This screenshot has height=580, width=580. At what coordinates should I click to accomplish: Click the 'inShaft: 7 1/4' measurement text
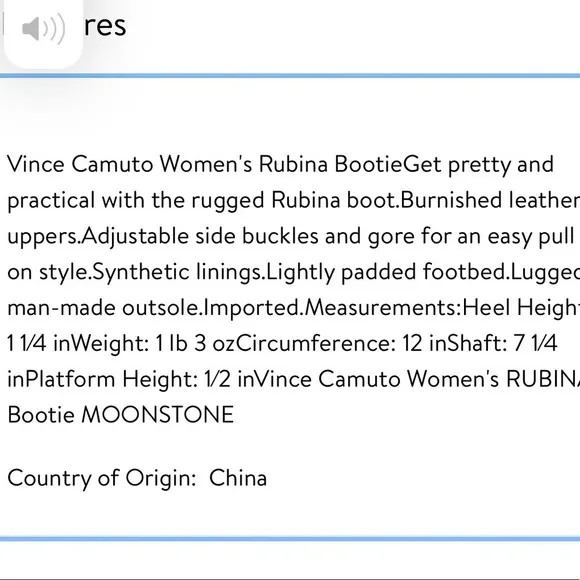click(493, 343)
